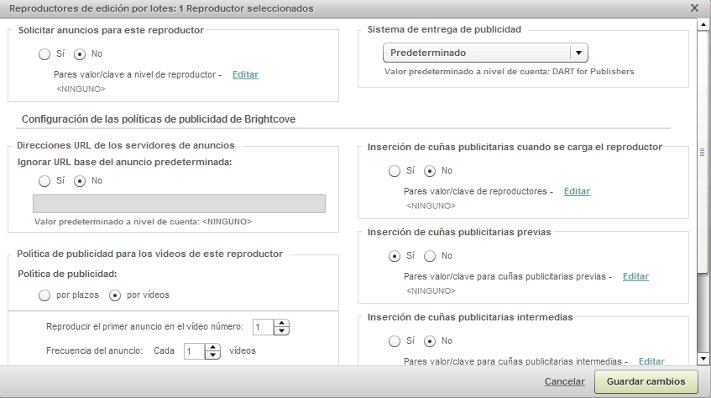
Task: Select No for cuñas publicitarias previas
Action: tap(430, 256)
